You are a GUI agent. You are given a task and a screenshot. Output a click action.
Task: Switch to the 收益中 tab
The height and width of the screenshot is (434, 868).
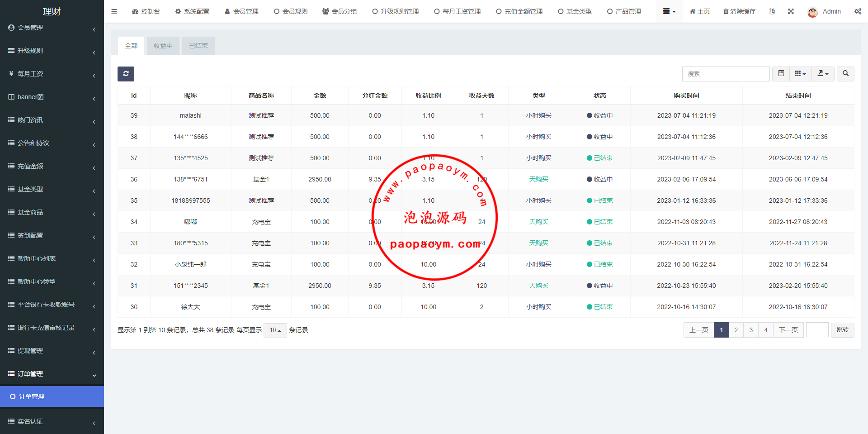click(163, 46)
